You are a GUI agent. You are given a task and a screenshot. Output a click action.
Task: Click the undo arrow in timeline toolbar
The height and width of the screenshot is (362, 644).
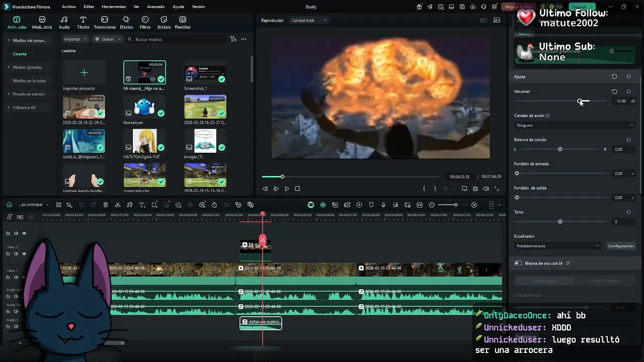click(82, 205)
